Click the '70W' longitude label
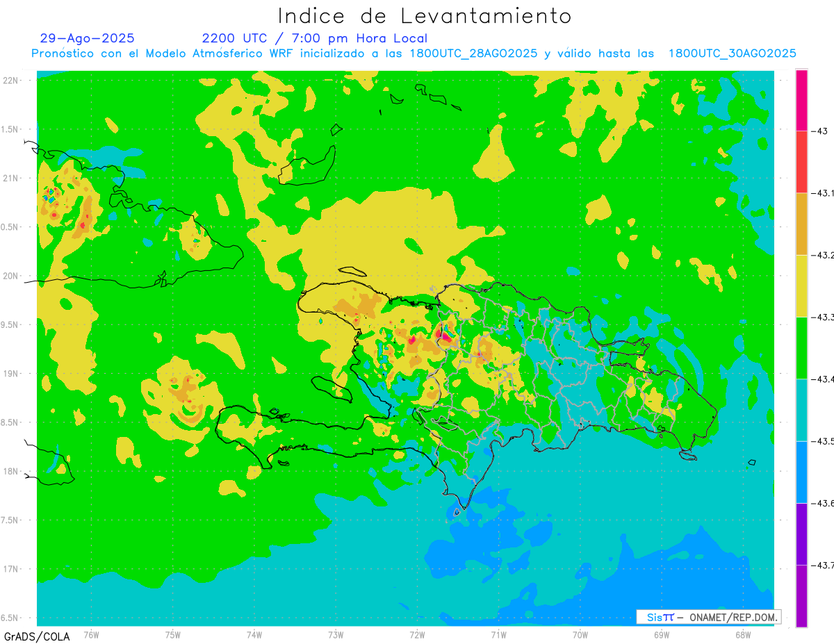This screenshot has width=834, height=644. pos(580,634)
